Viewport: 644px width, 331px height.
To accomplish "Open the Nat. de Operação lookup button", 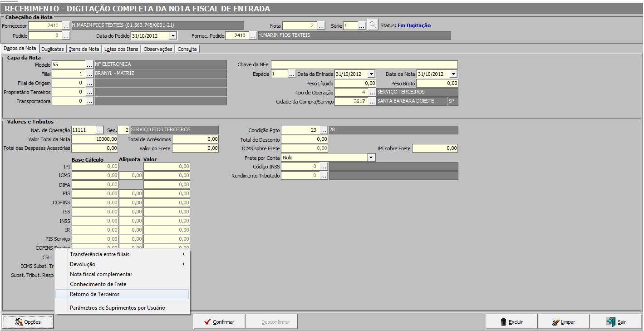I will coord(99,130).
